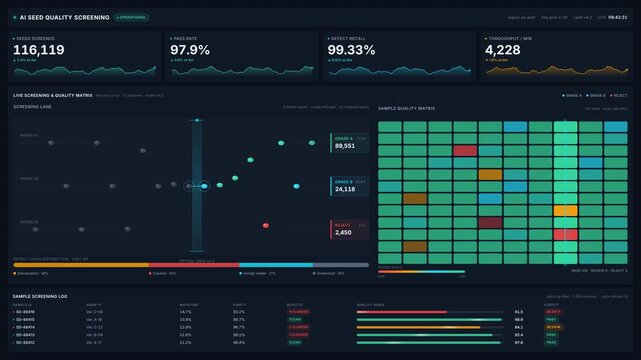This screenshot has height=360, width=641.
Task: Select Foreign matter legend entry
Action: point(258,273)
